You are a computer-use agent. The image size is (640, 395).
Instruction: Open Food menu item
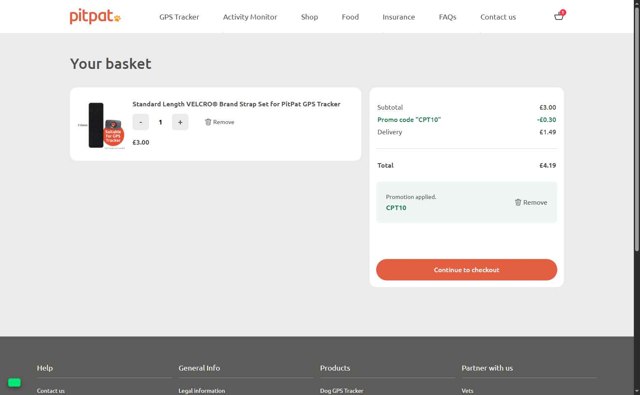(x=350, y=17)
